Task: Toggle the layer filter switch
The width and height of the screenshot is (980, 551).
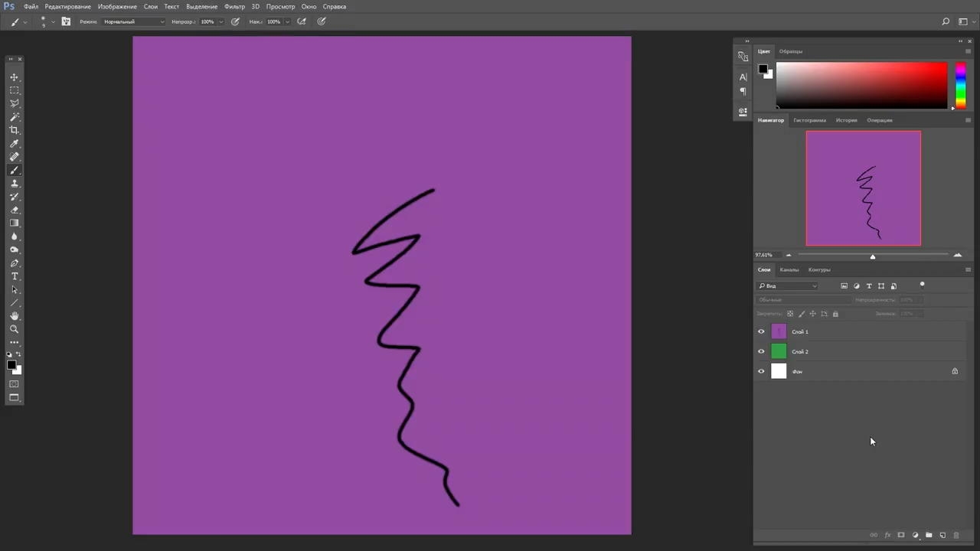Action: pos(922,285)
